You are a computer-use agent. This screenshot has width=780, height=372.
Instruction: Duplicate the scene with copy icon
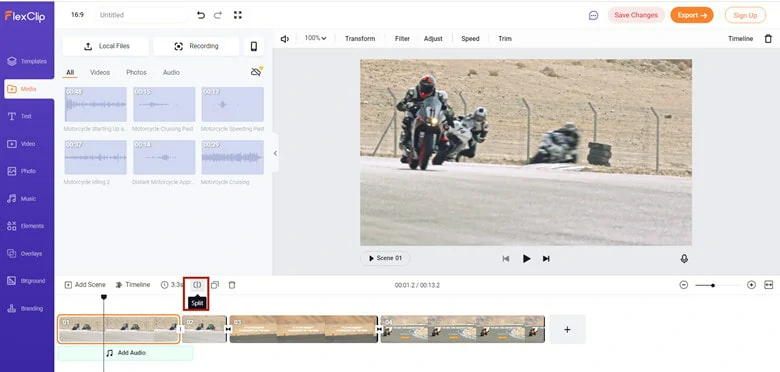[215, 285]
